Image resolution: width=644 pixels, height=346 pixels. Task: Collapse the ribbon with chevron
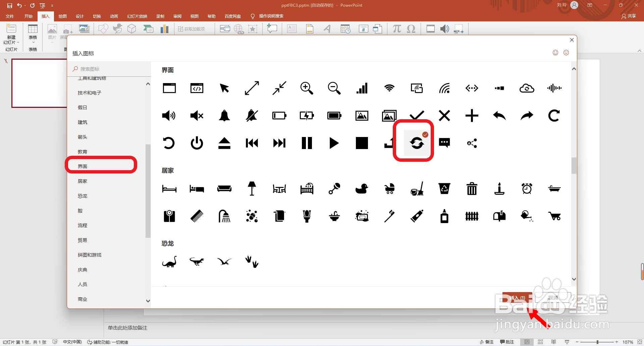click(639, 51)
